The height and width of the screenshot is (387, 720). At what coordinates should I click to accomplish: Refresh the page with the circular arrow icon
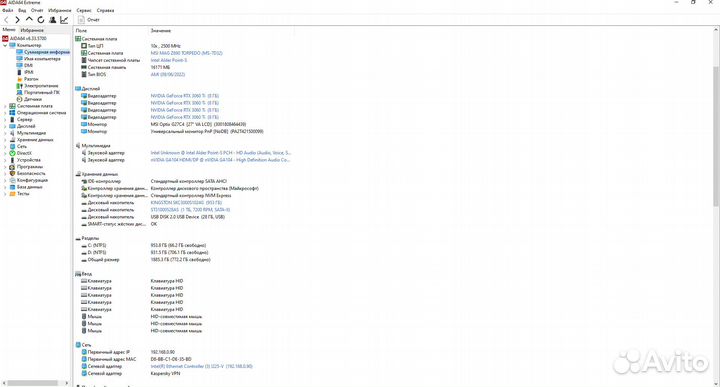coord(41,20)
